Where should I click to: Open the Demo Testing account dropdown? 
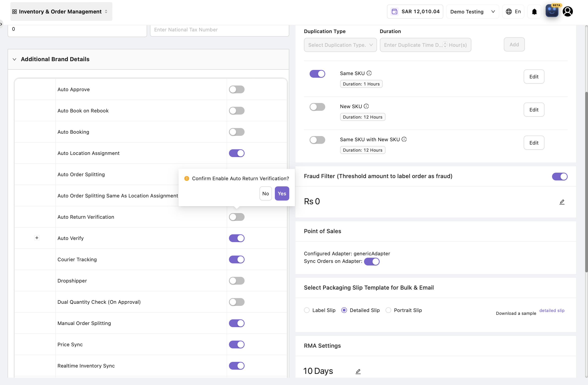tap(472, 12)
